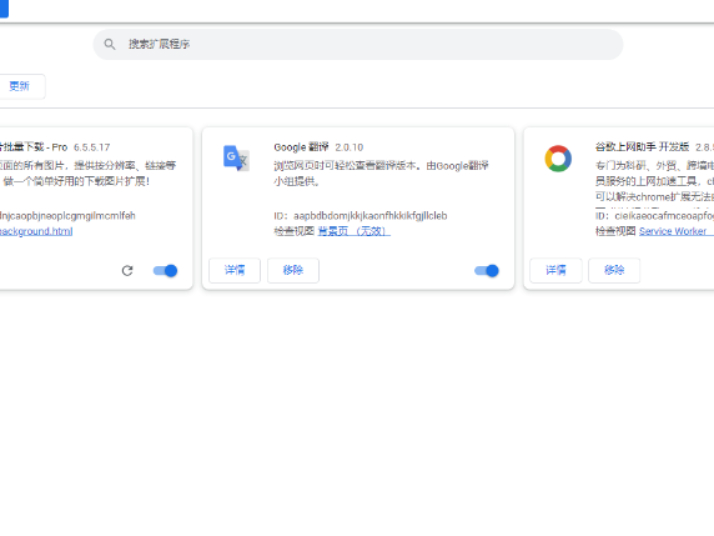Remove the Google Translate extension
Image resolution: width=714 pixels, height=536 pixels.
click(293, 271)
